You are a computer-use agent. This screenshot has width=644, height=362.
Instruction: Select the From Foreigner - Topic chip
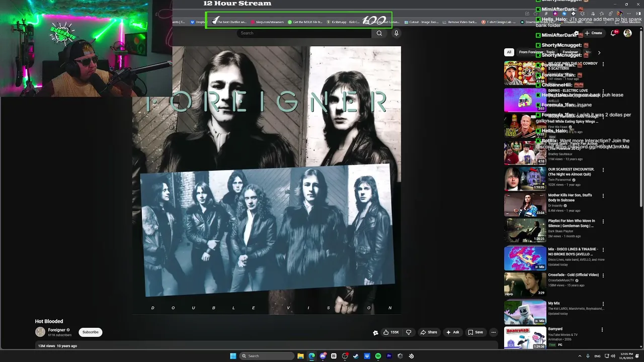(x=537, y=52)
